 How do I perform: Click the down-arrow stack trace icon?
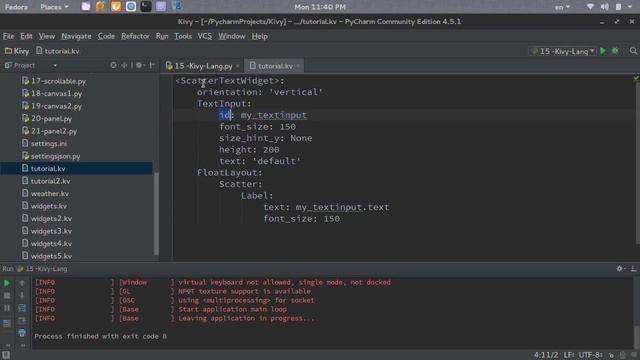click(x=22, y=296)
